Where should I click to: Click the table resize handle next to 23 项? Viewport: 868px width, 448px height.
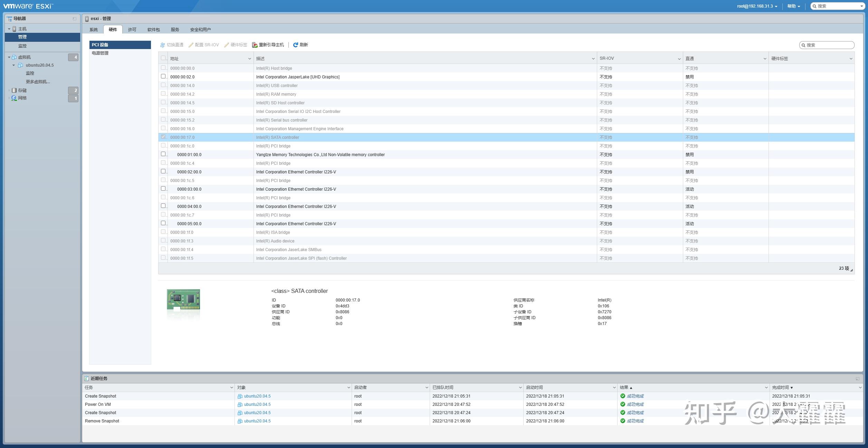pos(851,270)
